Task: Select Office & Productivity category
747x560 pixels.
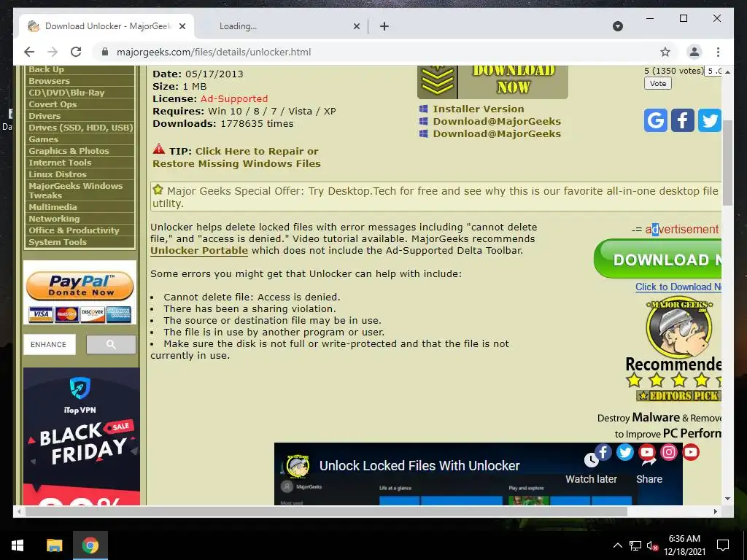Action: tap(74, 230)
